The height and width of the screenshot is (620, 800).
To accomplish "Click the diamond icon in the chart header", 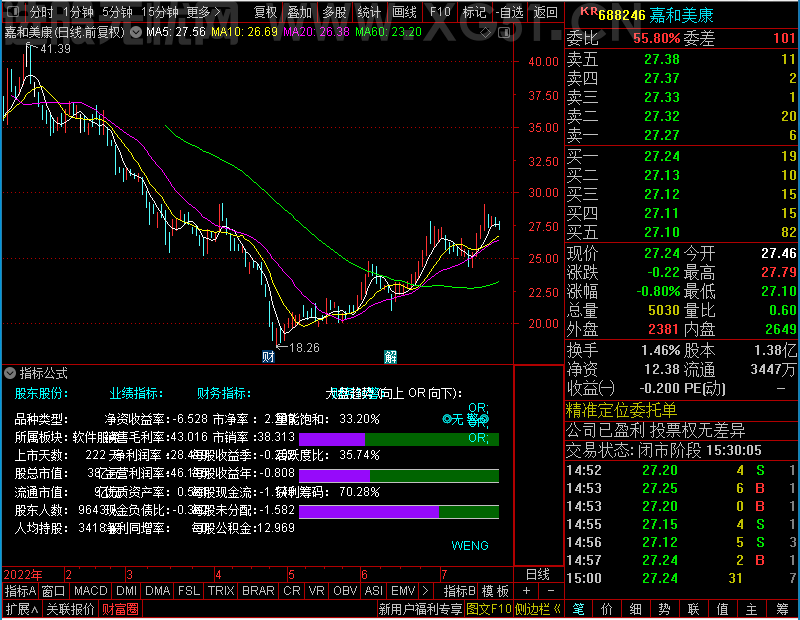I will click(485, 32).
